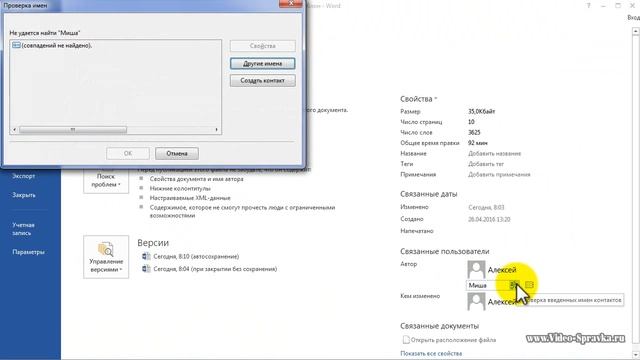Select the совпадений не найдено list entry
The image size is (640, 360).
coord(52,45)
